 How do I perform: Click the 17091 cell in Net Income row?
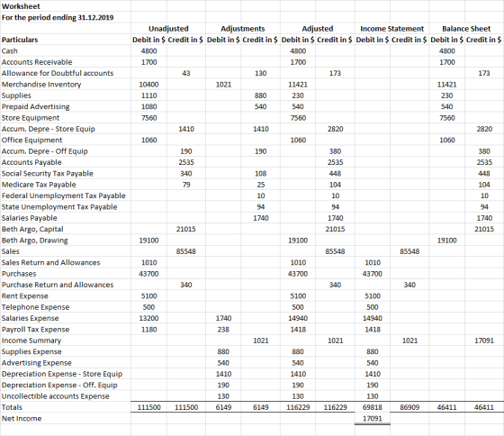tap(373, 419)
